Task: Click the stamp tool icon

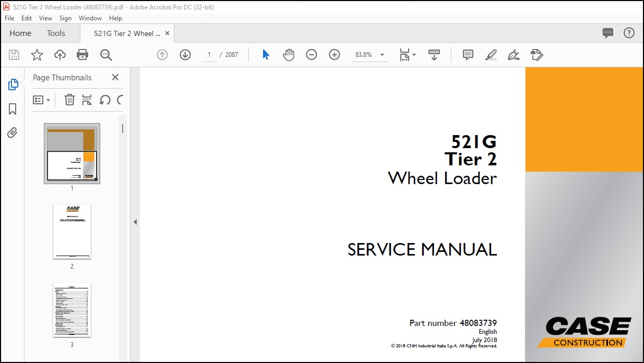Action: (537, 55)
